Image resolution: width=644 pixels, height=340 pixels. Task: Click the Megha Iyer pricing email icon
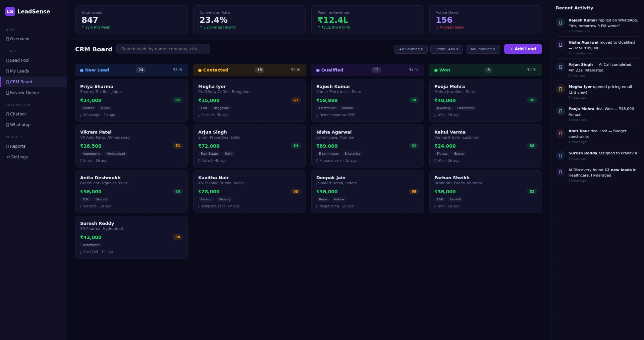[x=560, y=89]
